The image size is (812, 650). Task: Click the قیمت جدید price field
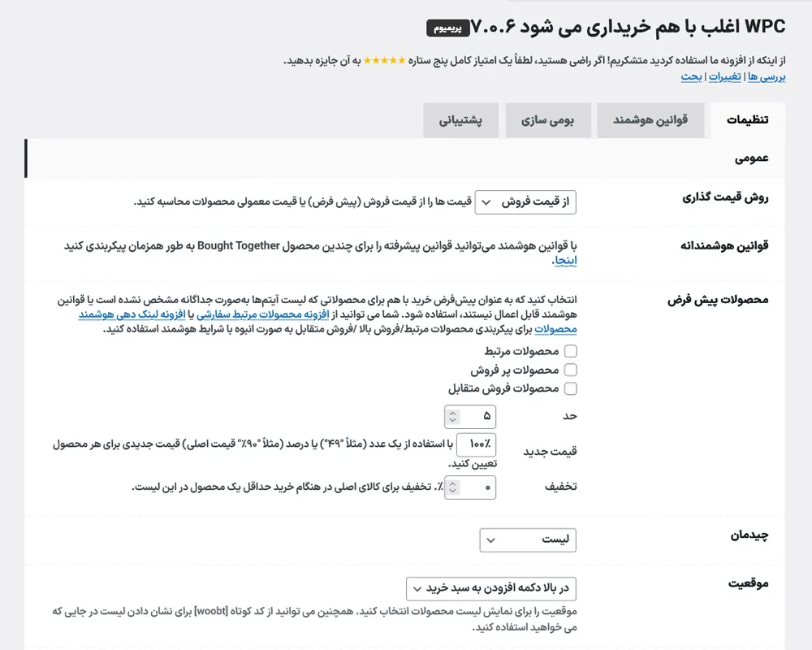(476, 444)
